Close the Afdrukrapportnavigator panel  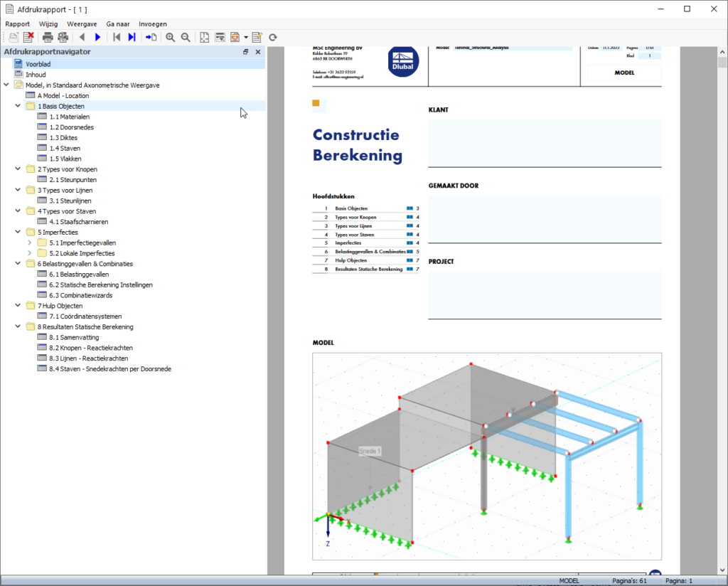tap(257, 52)
